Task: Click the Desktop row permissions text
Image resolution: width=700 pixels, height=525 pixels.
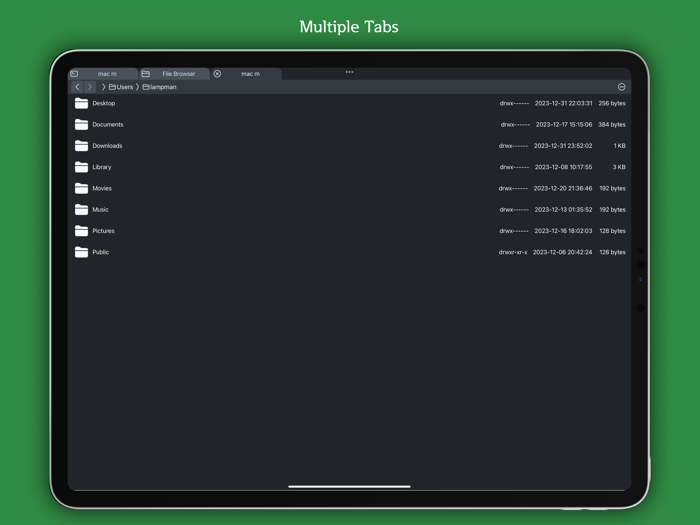Action: [514, 103]
